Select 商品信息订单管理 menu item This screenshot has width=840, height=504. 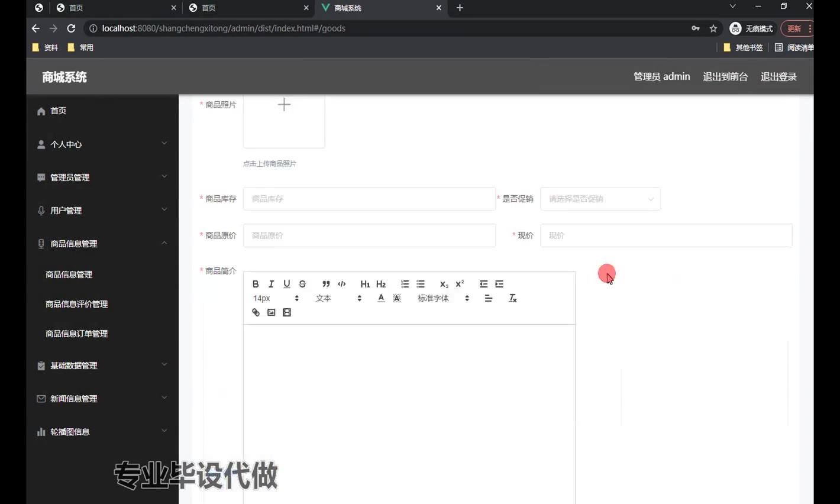pyautogui.click(x=76, y=334)
